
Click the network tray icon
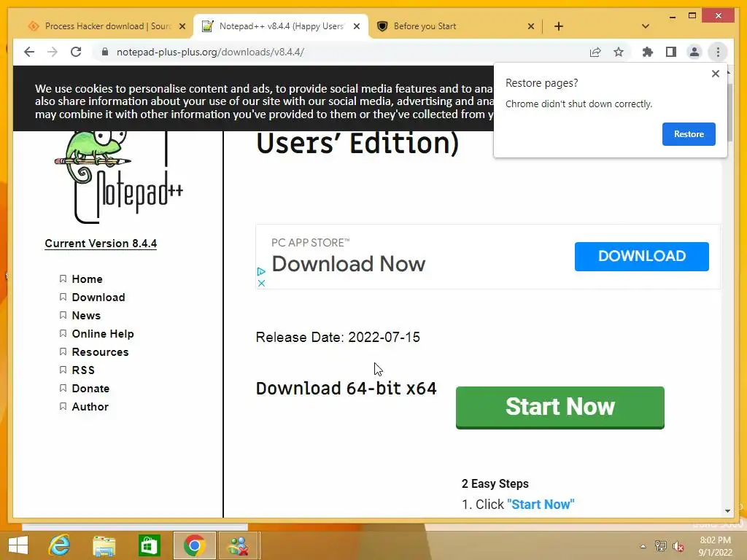coord(660,546)
